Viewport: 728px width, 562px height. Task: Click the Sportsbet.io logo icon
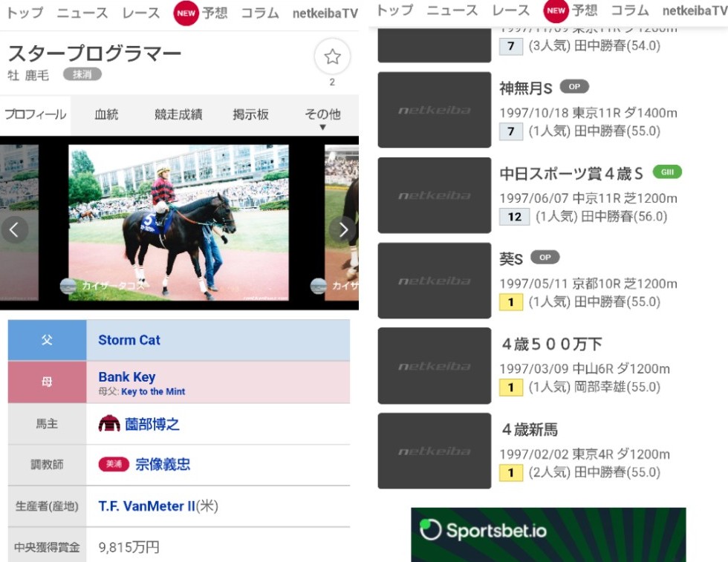click(x=430, y=529)
